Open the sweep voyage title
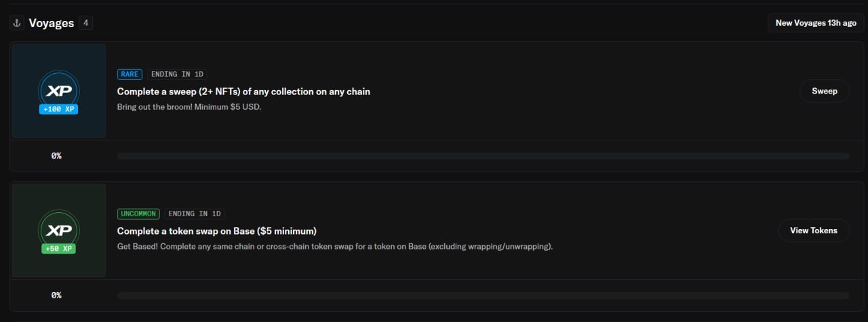Viewport: 868px width, 322px height. point(243,92)
